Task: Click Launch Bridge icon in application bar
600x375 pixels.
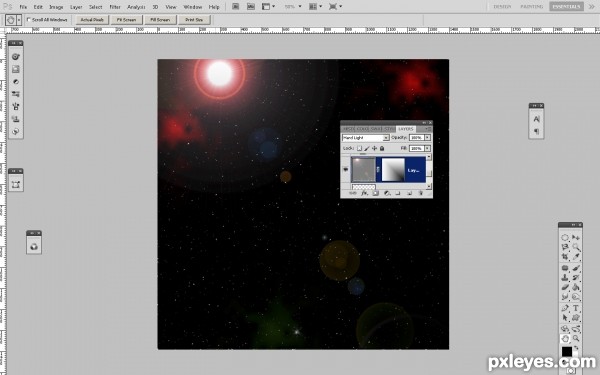Action: 236,7
